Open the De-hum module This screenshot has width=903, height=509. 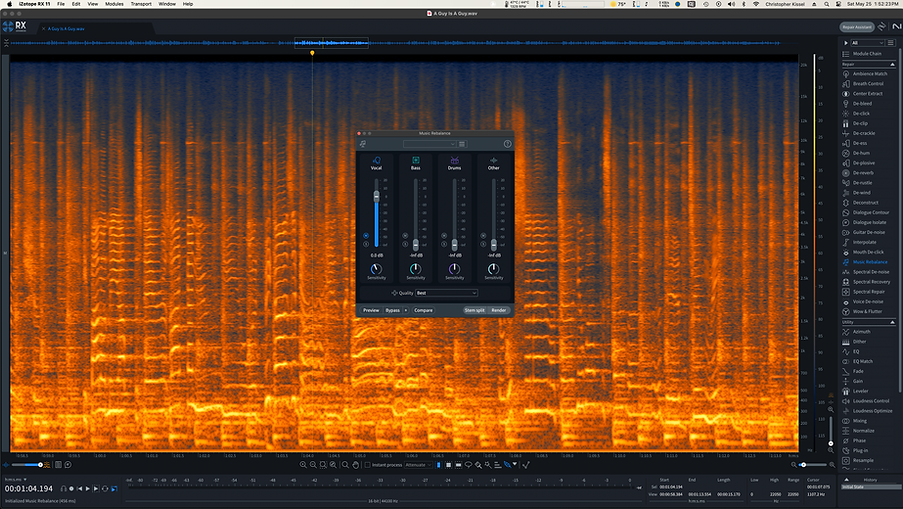[861, 153]
